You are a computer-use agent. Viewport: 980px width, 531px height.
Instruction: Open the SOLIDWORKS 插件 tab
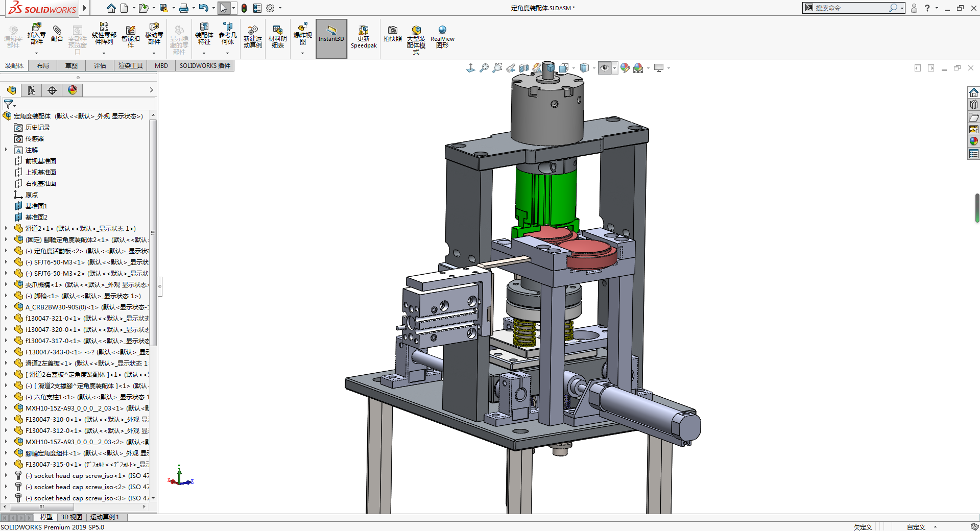coord(205,65)
